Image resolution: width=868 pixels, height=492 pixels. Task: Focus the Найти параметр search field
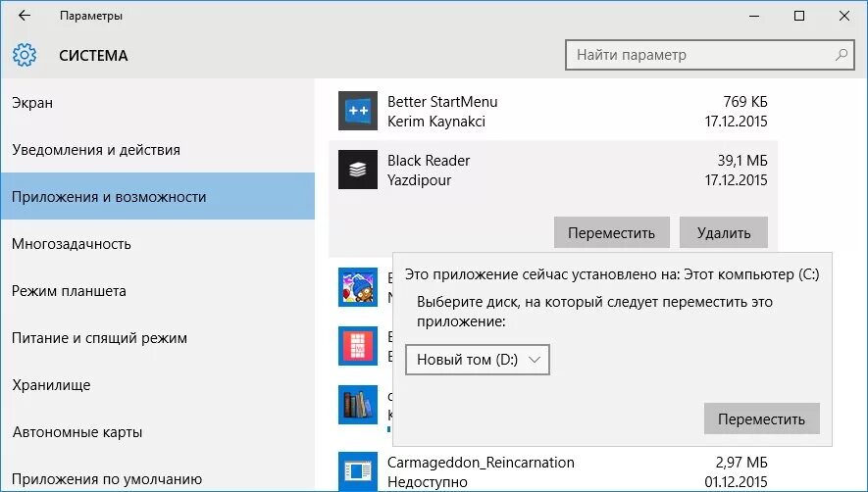[710, 55]
